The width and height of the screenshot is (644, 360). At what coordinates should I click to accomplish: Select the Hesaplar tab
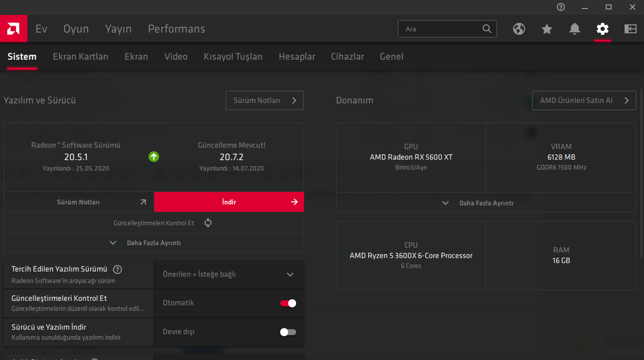coord(297,57)
